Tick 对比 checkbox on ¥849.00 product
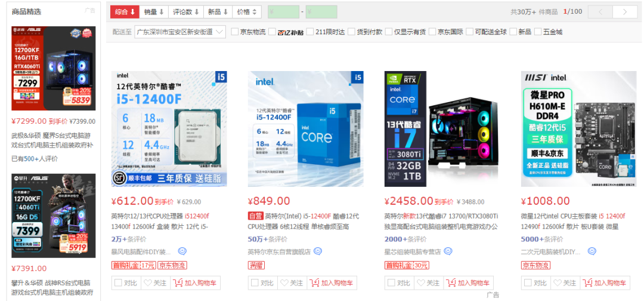 coord(255,282)
